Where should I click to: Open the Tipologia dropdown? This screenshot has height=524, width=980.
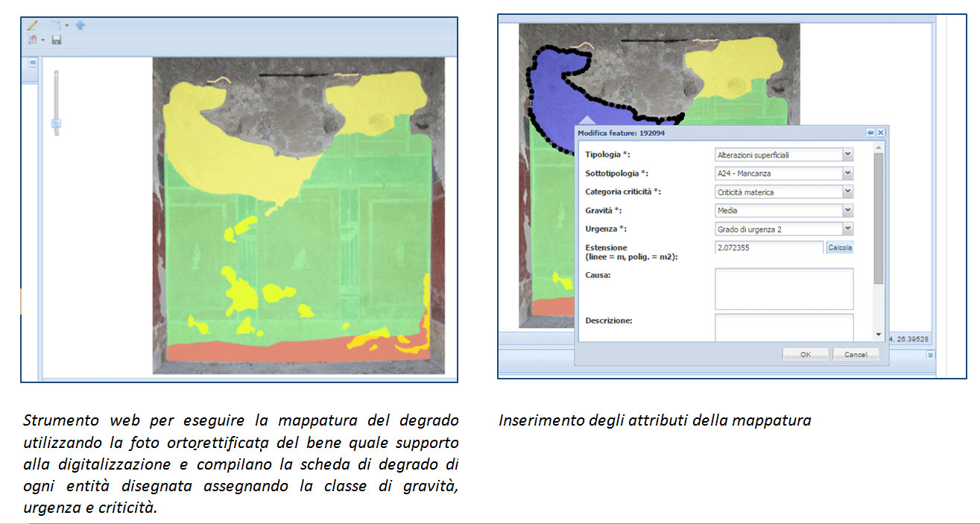coord(847,155)
